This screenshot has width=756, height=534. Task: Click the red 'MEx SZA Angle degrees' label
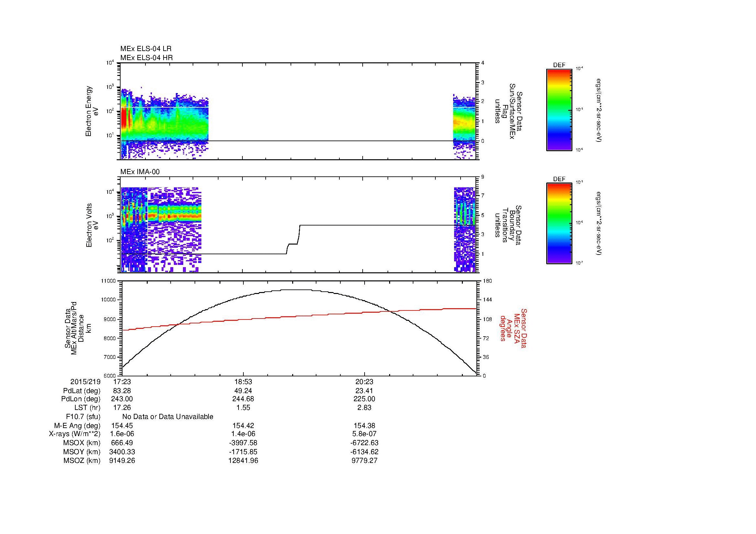click(513, 328)
